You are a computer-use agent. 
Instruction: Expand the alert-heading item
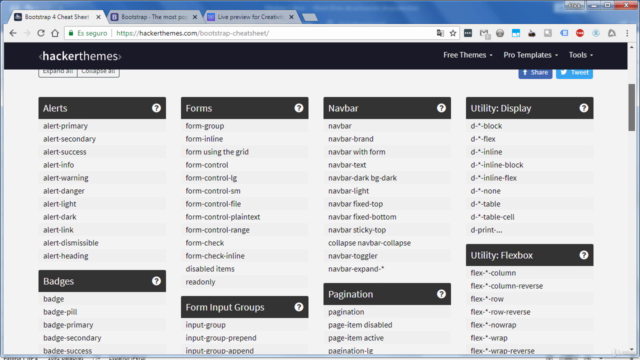102,256
